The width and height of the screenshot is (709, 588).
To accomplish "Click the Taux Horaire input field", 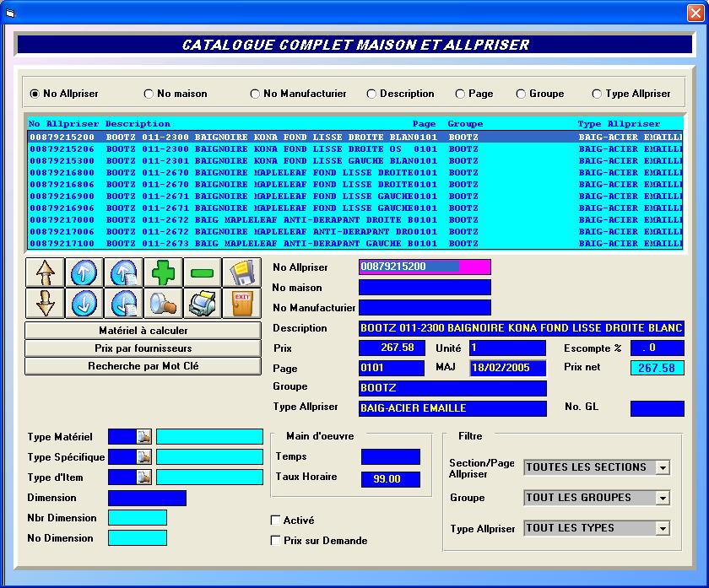I will coord(390,479).
